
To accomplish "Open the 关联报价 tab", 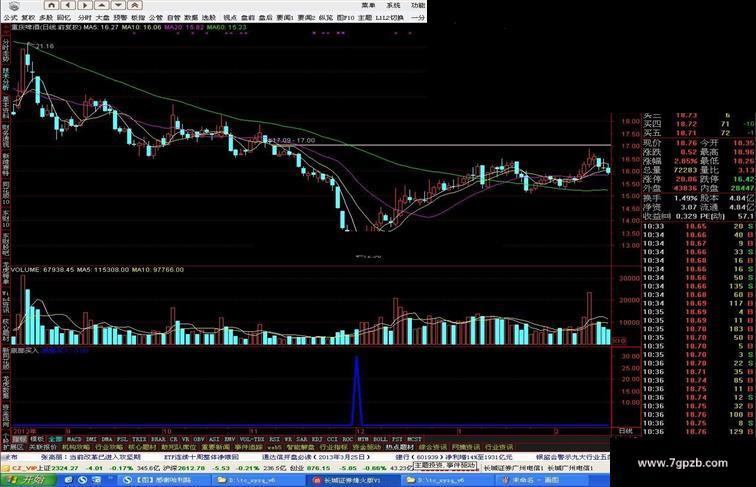I will 43,447.
